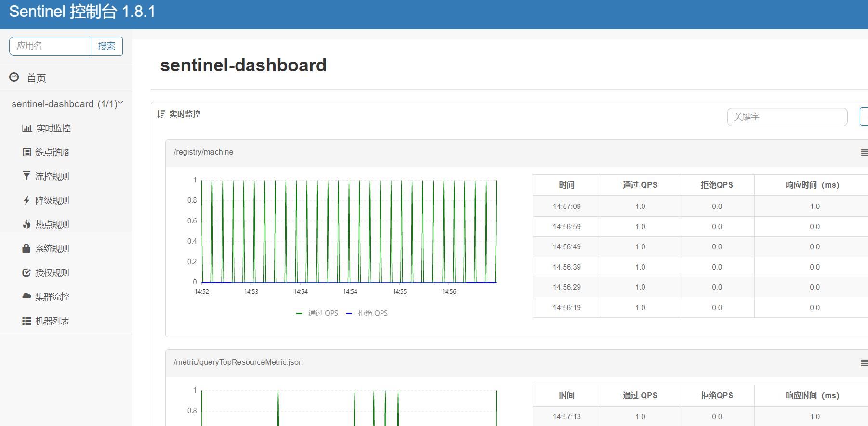Image resolution: width=868 pixels, height=426 pixels.
Task: Click 拒绝QPS column header in /registry/machine table
Action: click(717, 185)
